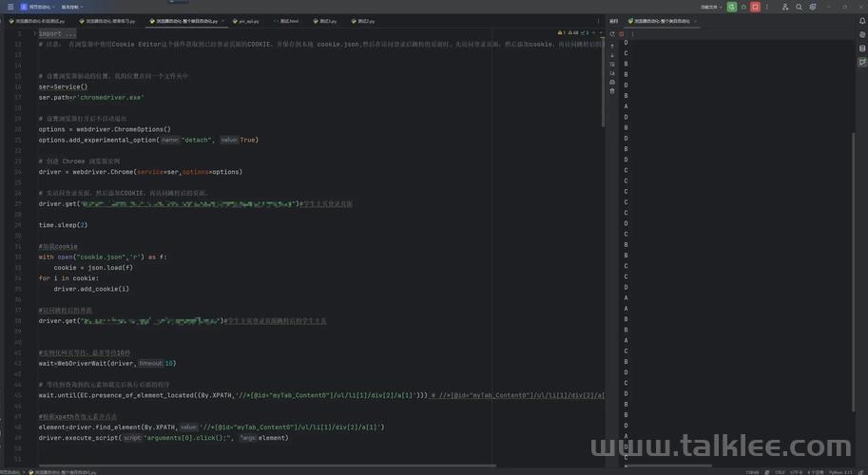Image resolution: width=868 pixels, height=475 pixels.
Task: Switch to 测试2.py editor tab
Action: point(363,21)
